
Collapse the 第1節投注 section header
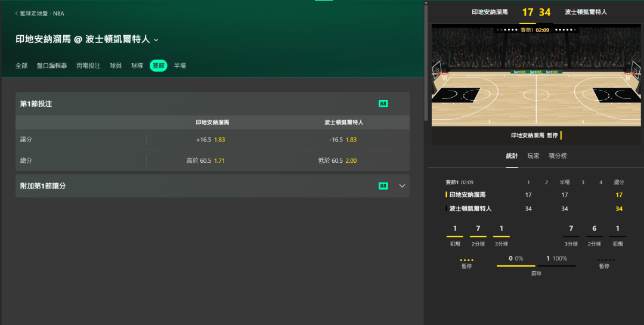212,104
